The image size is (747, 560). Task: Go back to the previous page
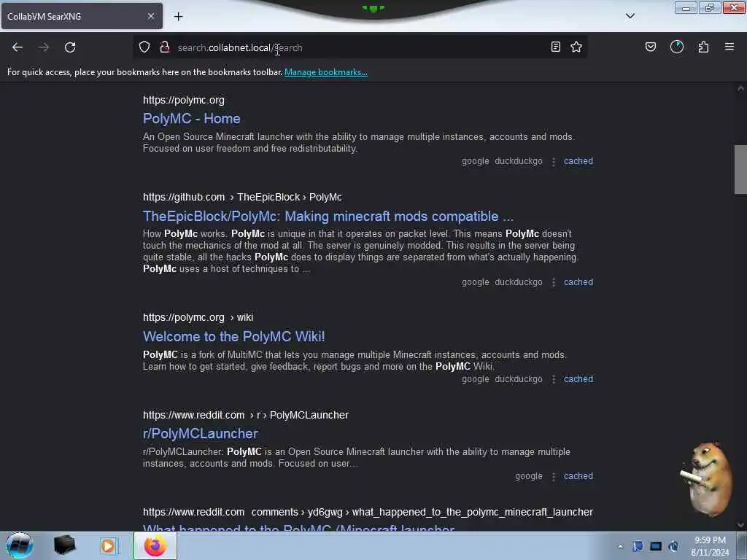click(x=18, y=47)
